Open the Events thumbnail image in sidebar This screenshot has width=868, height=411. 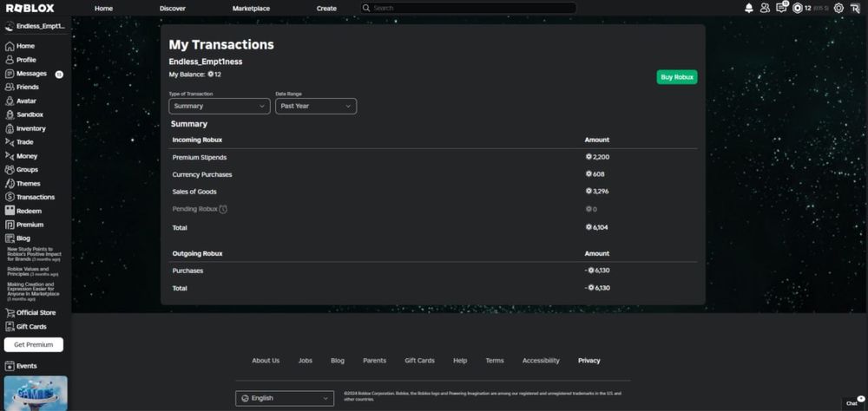(x=36, y=394)
